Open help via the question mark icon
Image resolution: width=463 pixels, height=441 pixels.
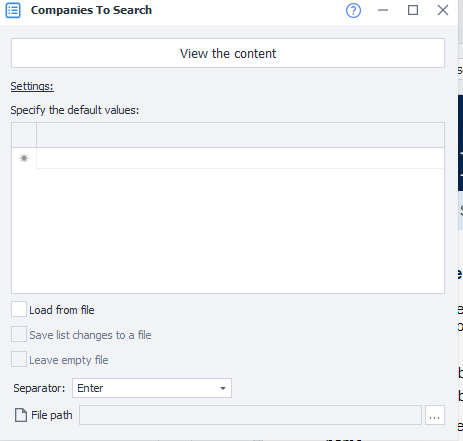tap(353, 10)
